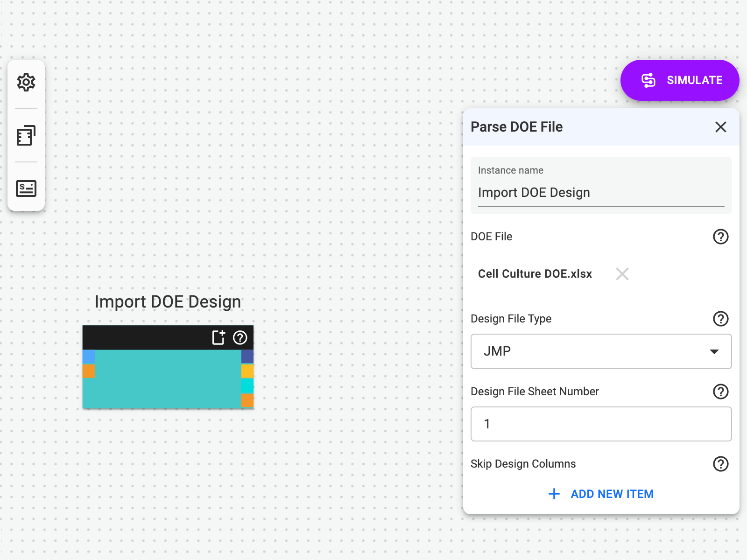Open Design File Type help tooltip
Viewport: 747px width, 560px height.
click(x=720, y=319)
